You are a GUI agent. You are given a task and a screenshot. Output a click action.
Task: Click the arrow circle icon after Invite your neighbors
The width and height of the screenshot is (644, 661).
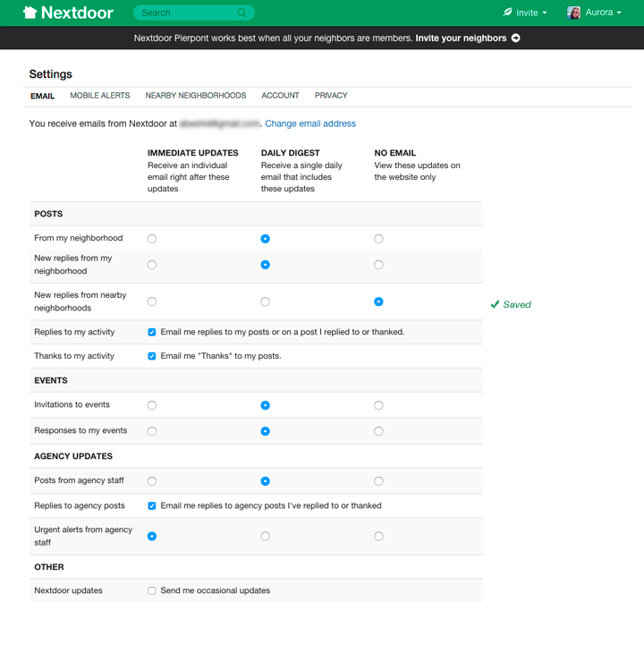click(515, 38)
